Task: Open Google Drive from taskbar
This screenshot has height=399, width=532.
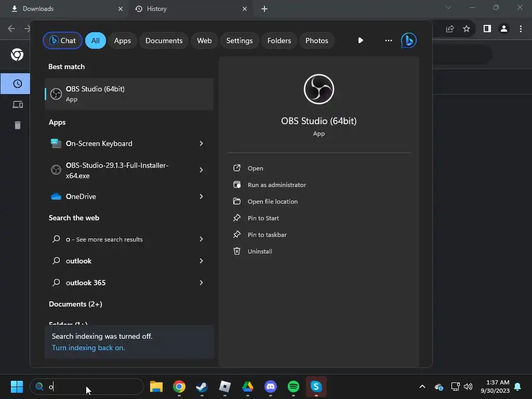Action: click(248, 387)
